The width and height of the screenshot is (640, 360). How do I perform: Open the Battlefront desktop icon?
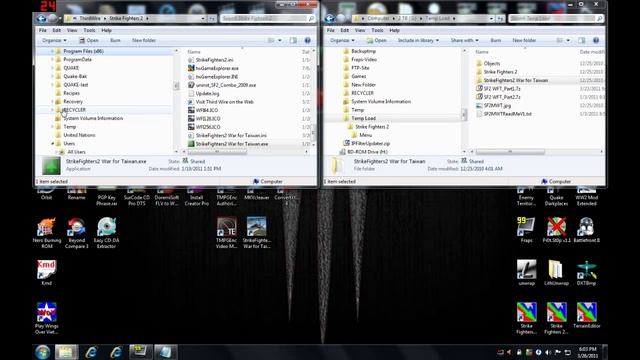coord(587,230)
